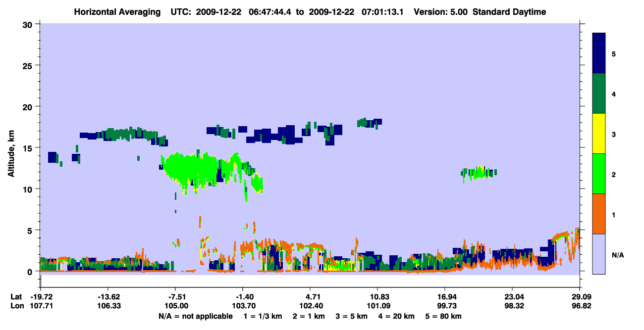Click the orange level 1 legend swatch

[x=599, y=214]
